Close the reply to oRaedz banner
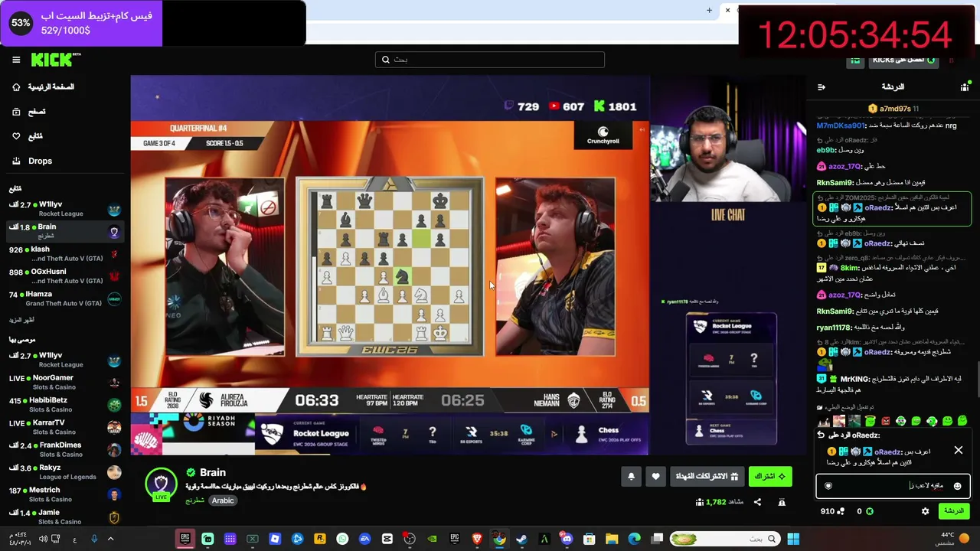Image resolution: width=980 pixels, height=551 pixels. tap(958, 451)
